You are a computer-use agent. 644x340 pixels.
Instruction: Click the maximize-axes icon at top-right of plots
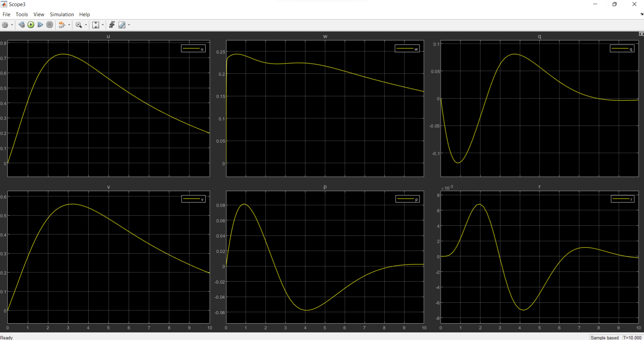641,34
